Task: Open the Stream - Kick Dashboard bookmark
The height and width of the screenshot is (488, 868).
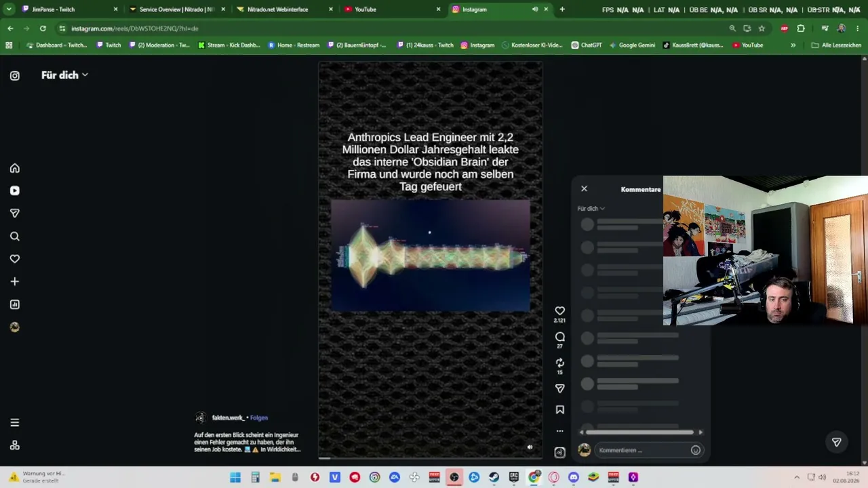Action: click(x=229, y=45)
